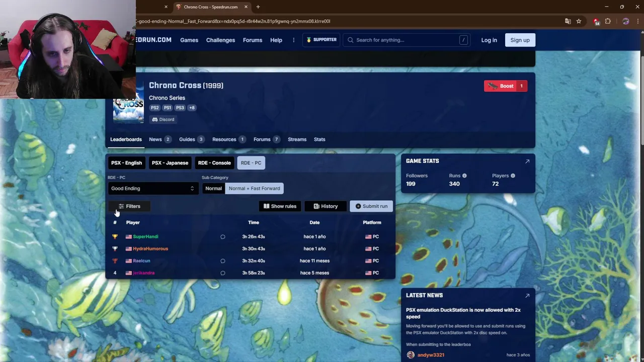
Task: Click the Show rules button
Action: pyautogui.click(x=280, y=206)
